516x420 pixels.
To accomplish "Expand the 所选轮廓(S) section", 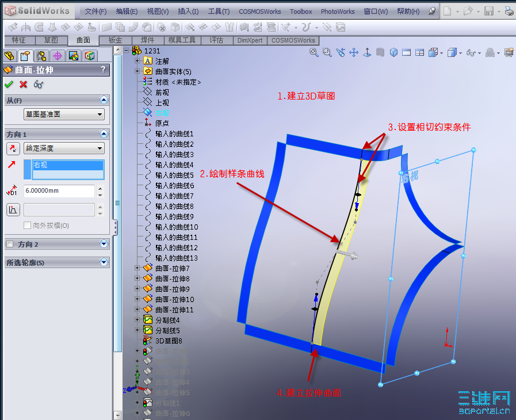I will coord(104,262).
